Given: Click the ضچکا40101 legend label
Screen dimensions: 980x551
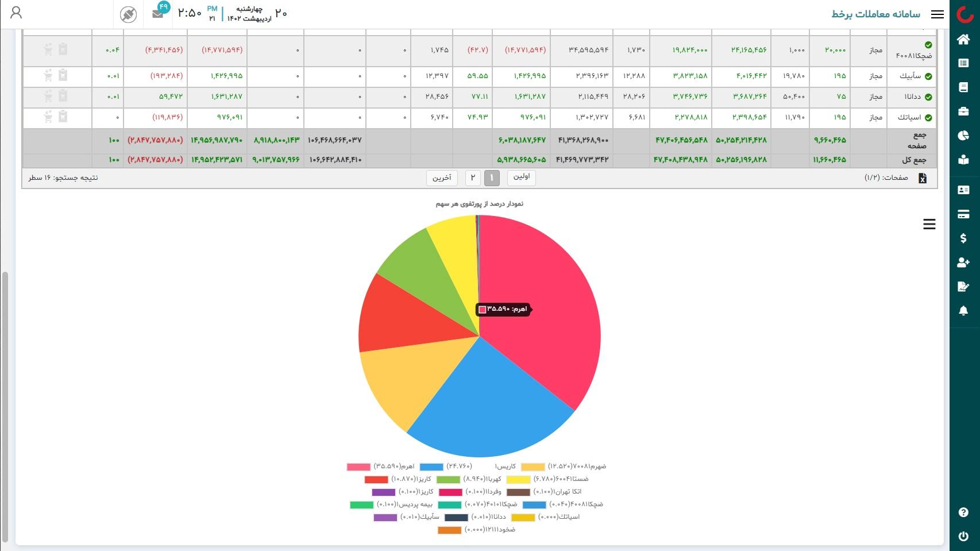Looking at the screenshot, I should click(491, 504).
